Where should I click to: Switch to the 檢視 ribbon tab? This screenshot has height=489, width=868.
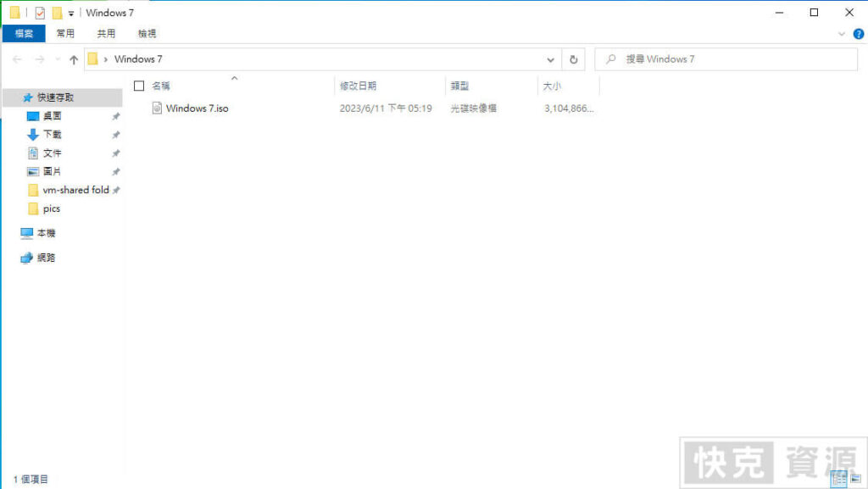pos(147,33)
